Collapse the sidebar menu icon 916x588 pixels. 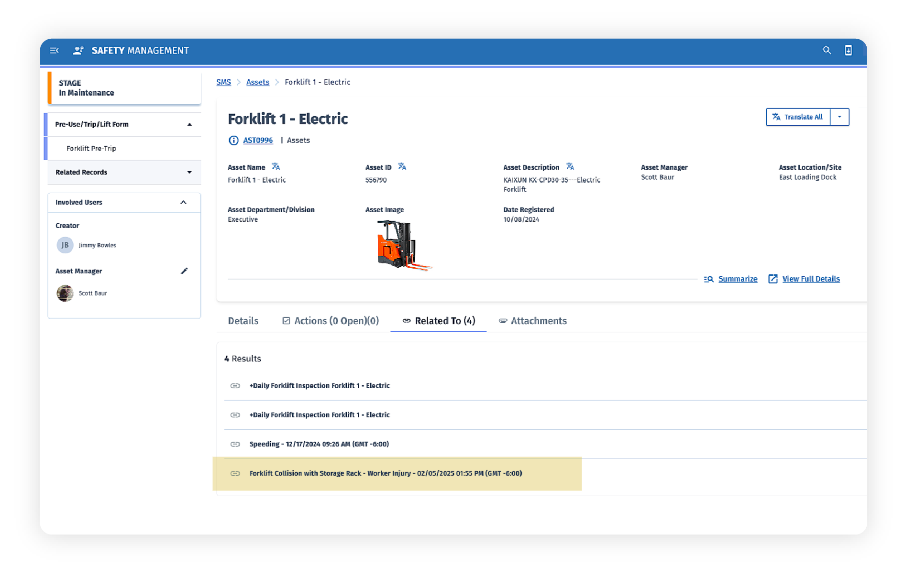tap(54, 51)
